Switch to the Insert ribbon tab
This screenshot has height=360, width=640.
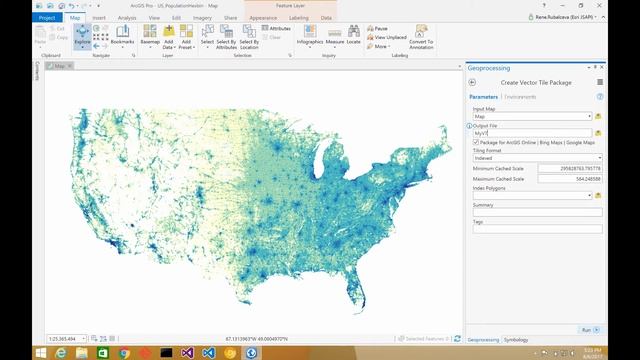click(x=99, y=18)
